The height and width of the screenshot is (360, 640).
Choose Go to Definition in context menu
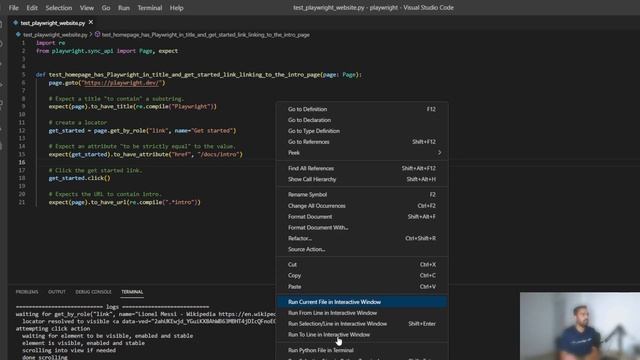[x=362, y=109]
